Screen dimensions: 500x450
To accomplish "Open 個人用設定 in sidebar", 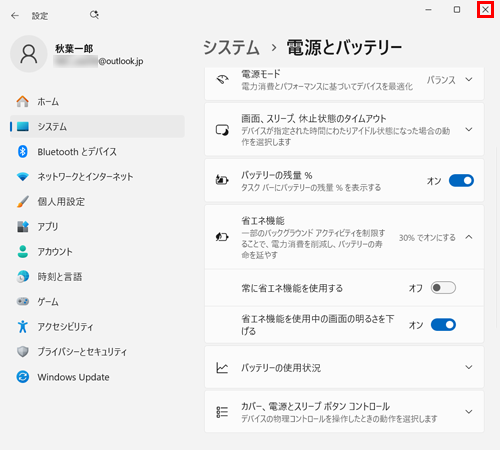I will [x=97, y=202].
